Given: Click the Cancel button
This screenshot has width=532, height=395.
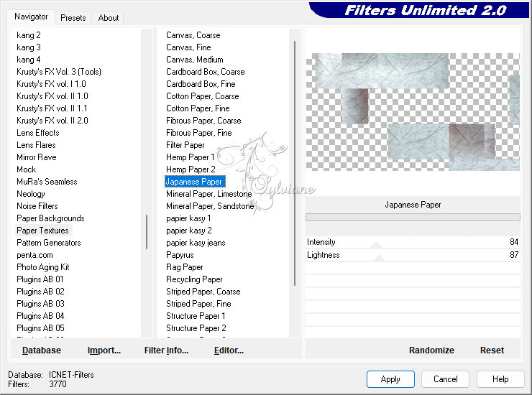Looking at the screenshot, I should pyautogui.click(x=445, y=379).
